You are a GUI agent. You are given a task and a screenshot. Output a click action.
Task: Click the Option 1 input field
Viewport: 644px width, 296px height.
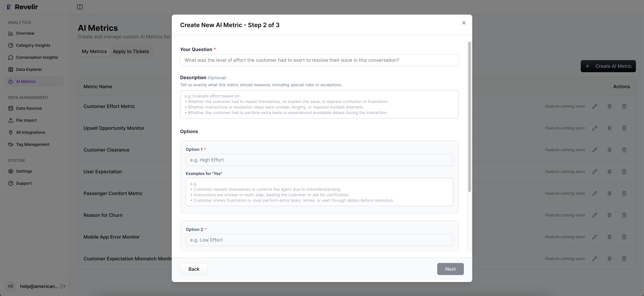pyautogui.click(x=319, y=160)
